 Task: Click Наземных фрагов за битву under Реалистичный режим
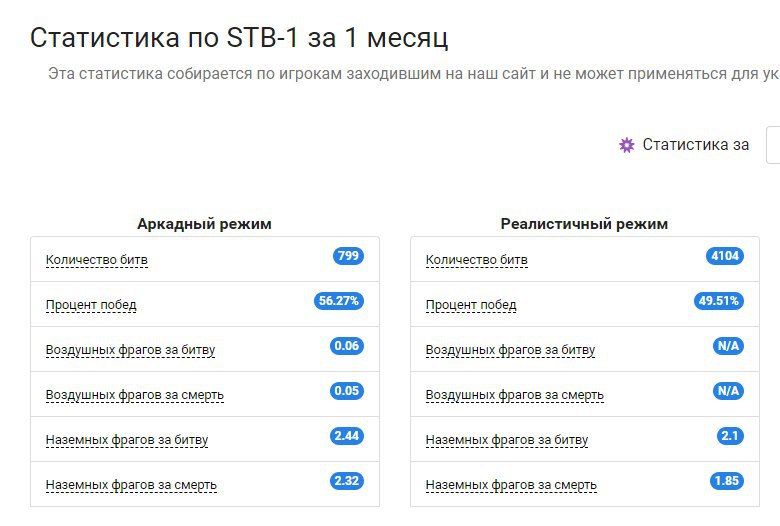(x=507, y=440)
